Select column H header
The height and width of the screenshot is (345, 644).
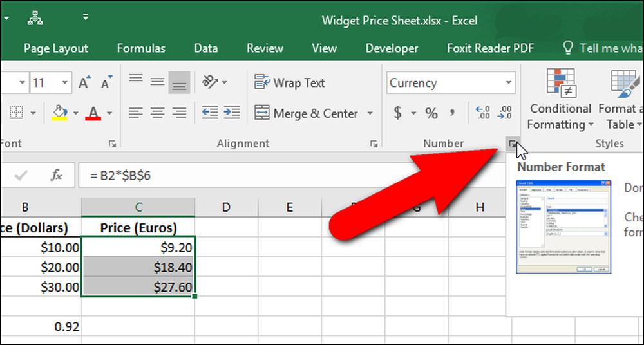click(480, 207)
